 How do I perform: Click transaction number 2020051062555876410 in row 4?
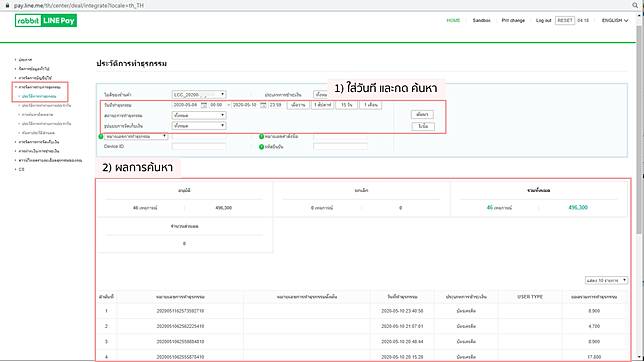pyautogui.click(x=180, y=357)
